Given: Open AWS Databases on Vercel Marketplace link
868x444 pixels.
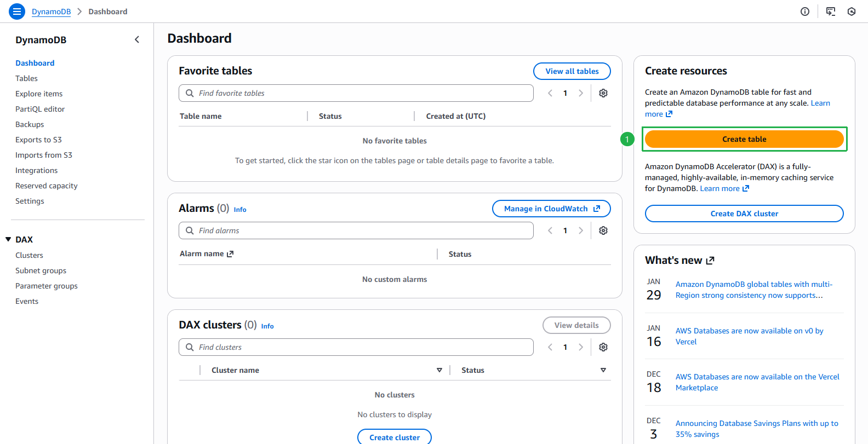Looking at the screenshot, I should (x=757, y=382).
